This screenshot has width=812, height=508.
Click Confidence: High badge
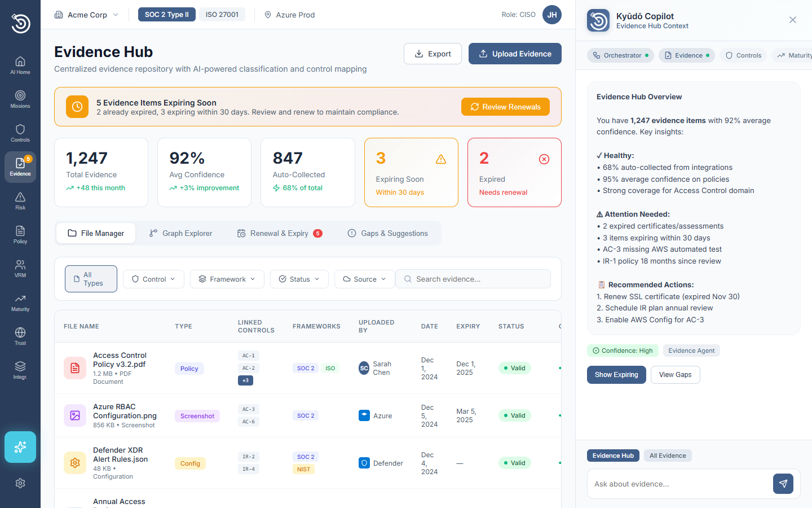point(623,351)
